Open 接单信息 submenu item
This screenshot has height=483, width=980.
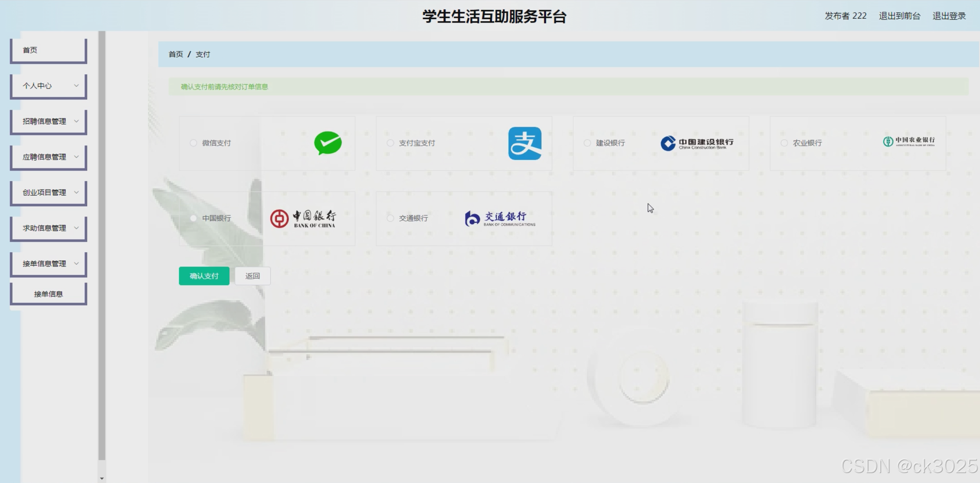(x=48, y=294)
